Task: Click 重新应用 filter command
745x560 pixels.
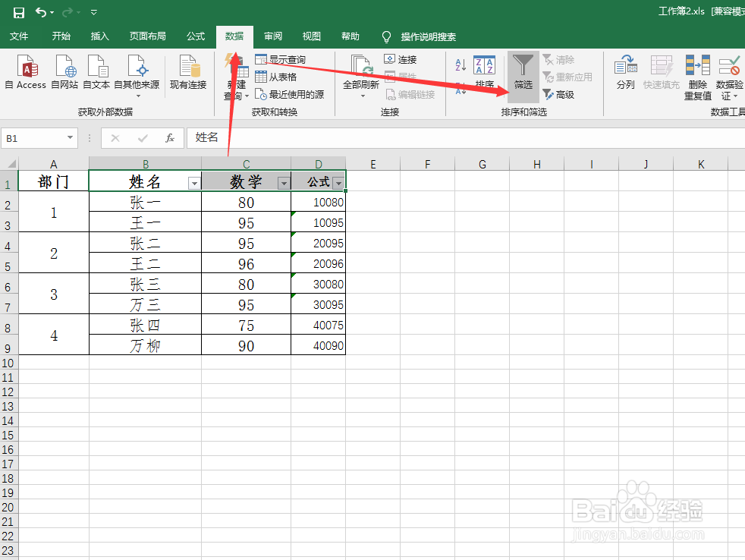Action: click(567, 77)
